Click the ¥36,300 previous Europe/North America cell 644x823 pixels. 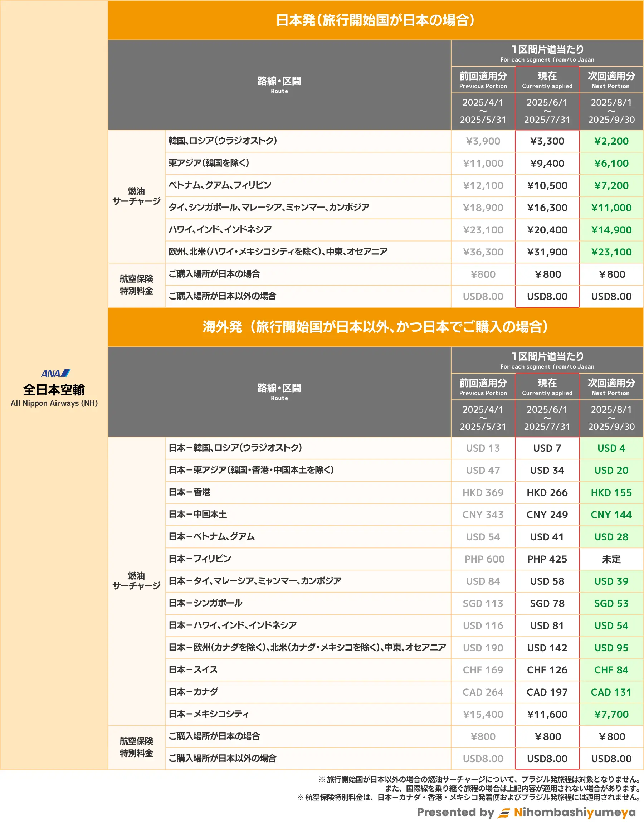click(483, 252)
